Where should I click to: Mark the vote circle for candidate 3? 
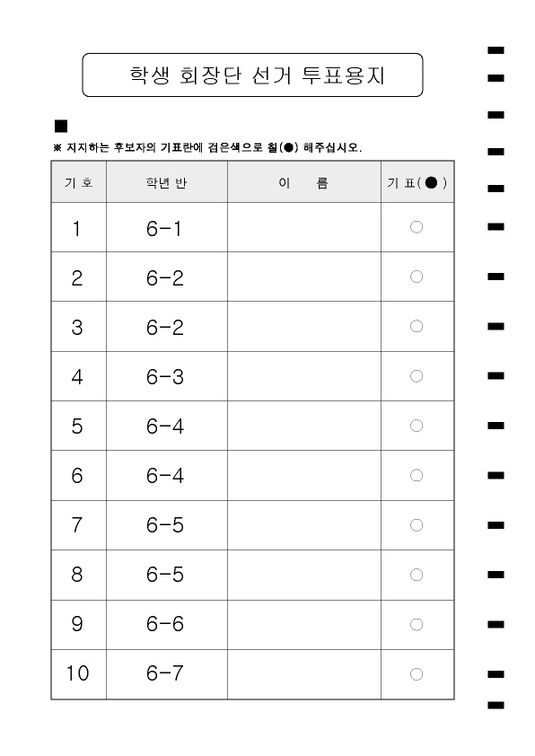417,326
